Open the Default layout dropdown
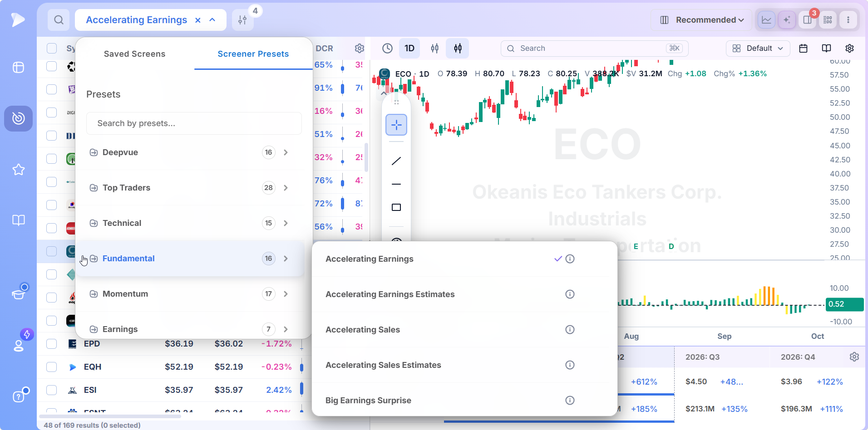This screenshot has width=868, height=430. 758,49
